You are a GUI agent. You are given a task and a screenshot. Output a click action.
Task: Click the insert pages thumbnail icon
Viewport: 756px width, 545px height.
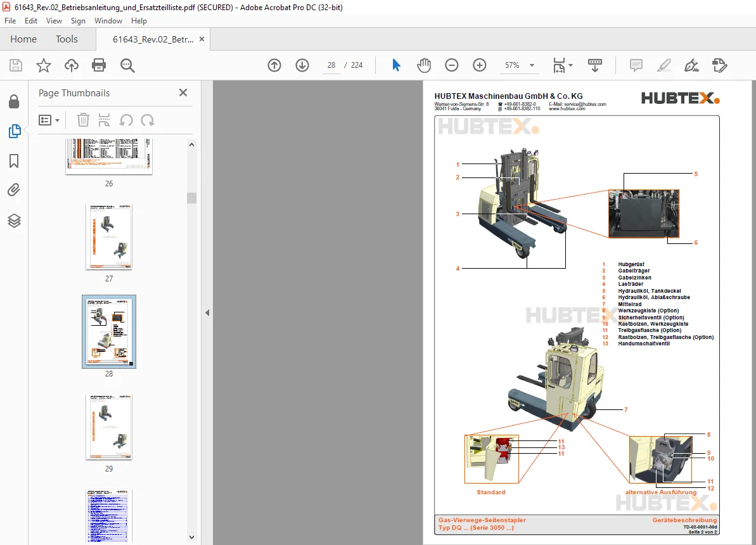[x=104, y=120]
